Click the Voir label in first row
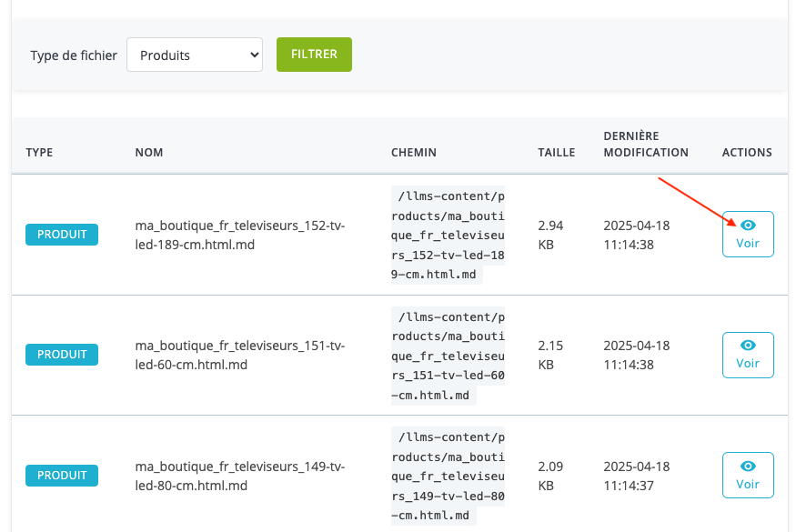The image size is (796, 532). [748, 243]
